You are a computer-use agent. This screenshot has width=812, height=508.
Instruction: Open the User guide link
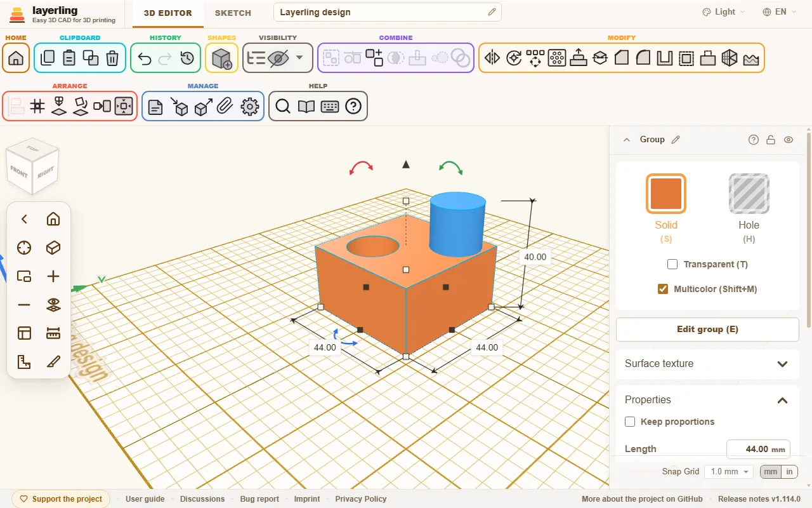145,499
